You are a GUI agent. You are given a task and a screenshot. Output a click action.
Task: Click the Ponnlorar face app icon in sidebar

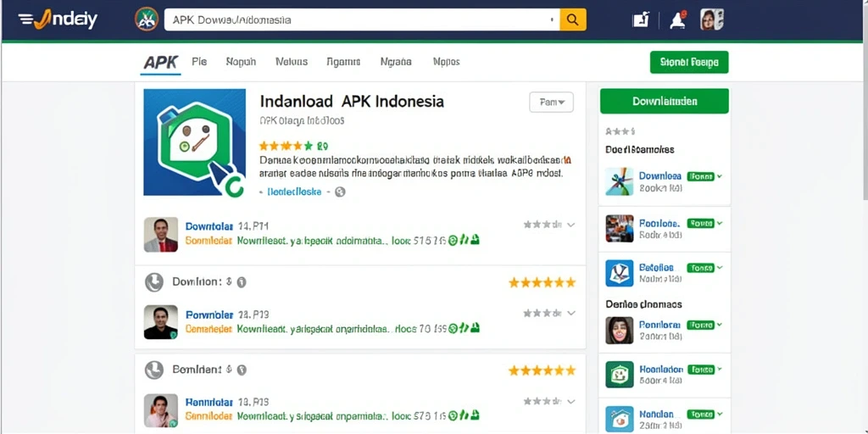(x=620, y=331)
